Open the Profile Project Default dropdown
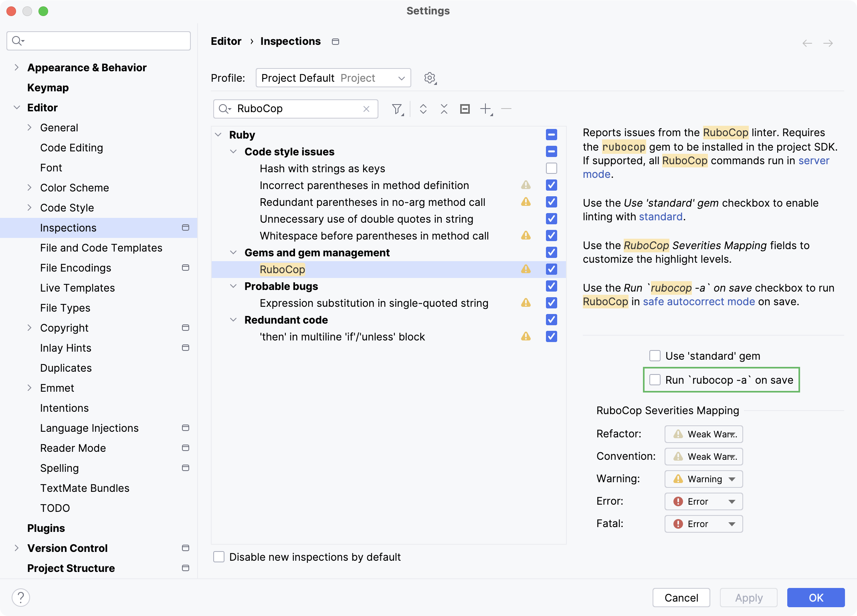857x616 pixels. (333, 78)
